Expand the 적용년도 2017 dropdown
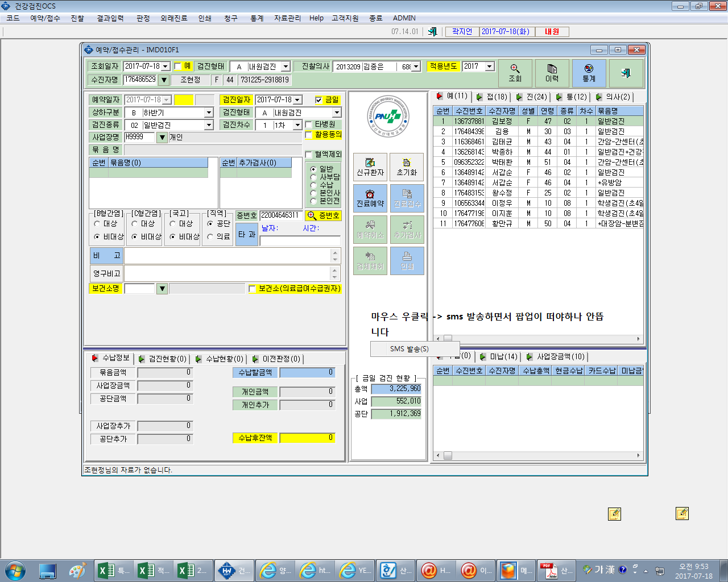The height and width of the screenshot is (582, 728). coord(489,66)
